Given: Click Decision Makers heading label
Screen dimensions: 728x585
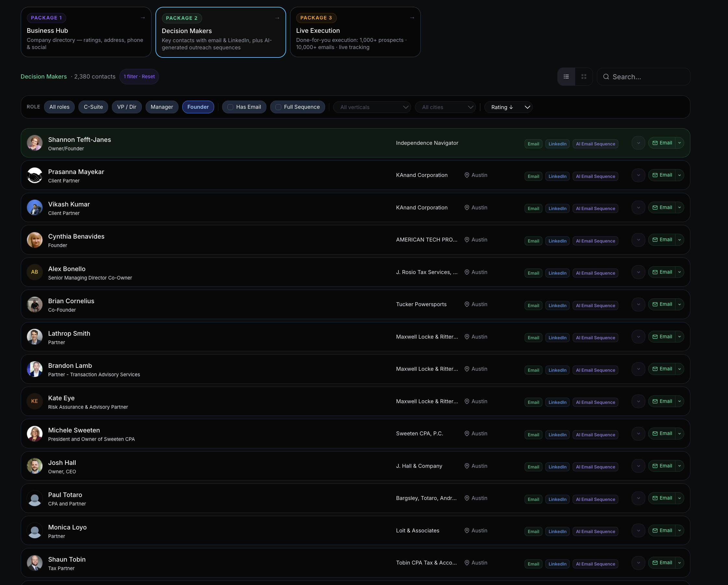Looking at the screenshot, I should [x=43, y=77].
